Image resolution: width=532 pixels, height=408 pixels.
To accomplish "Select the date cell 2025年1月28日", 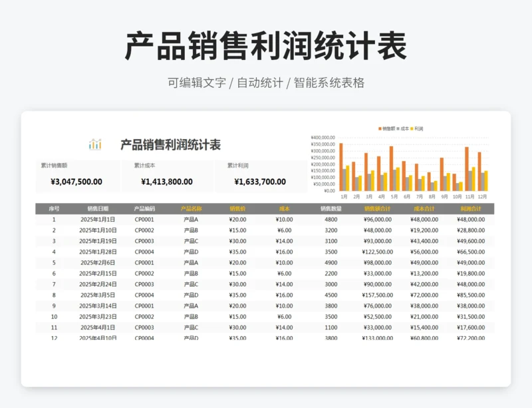I will pos(98,252).
